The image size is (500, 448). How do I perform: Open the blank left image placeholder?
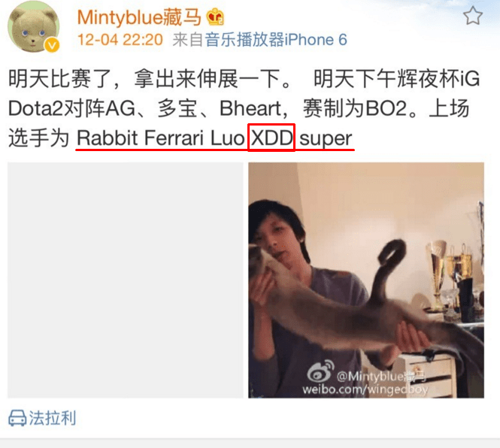(x=126, y=280)
